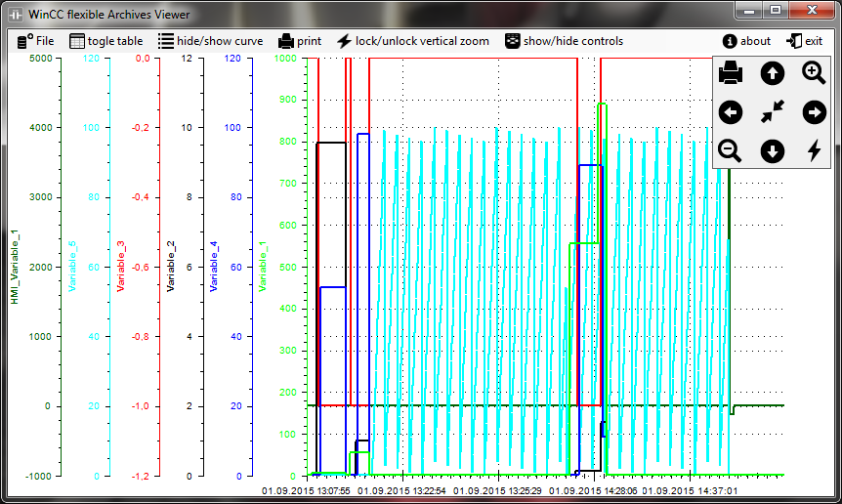Open the hide/show curve option
The width and height of the screenshot is (842, 504).
(210, 41)
